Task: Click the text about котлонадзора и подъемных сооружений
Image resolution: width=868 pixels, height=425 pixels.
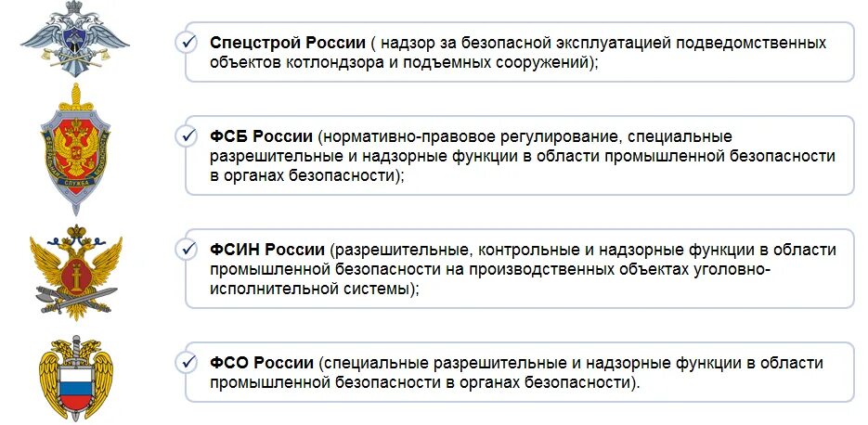Action: [x=404, y=62]
